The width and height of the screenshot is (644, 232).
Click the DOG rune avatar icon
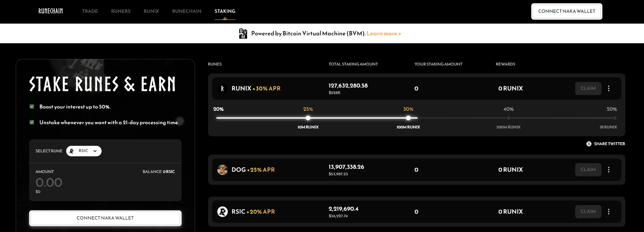pos(222,170)
